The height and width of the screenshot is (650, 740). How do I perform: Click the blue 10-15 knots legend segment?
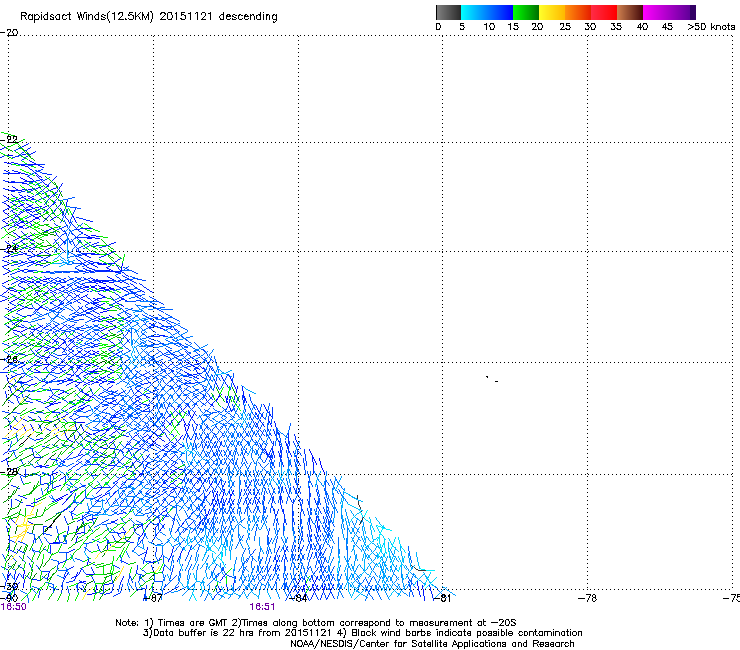(500, 12)
